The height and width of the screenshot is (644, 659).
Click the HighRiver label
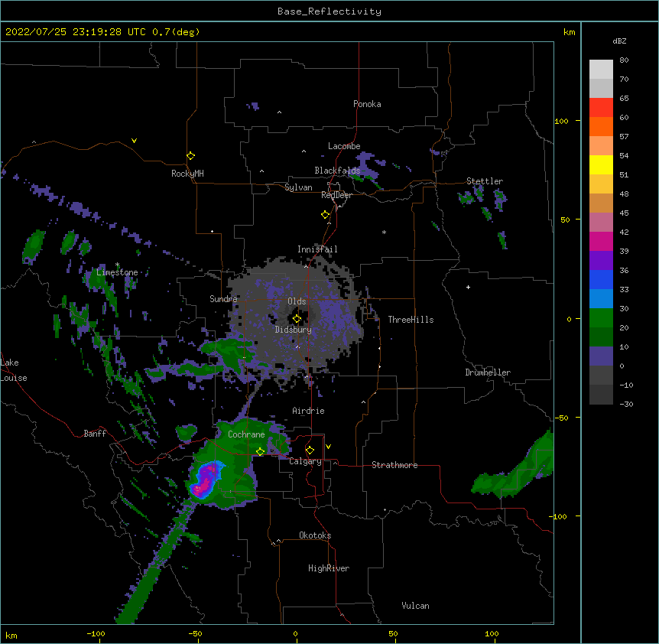coord(329,568)
